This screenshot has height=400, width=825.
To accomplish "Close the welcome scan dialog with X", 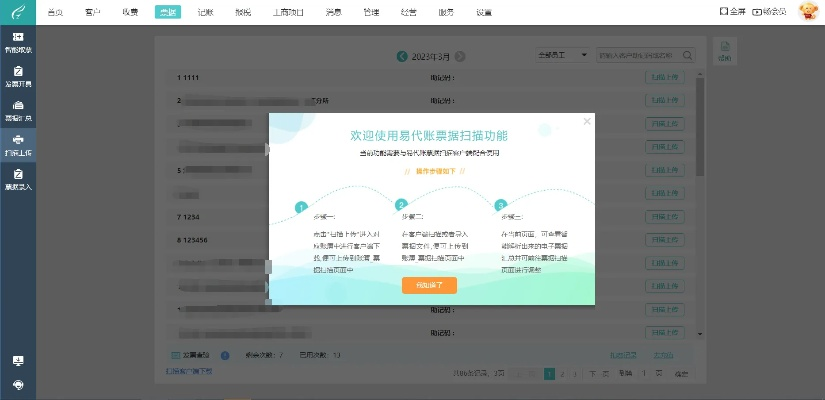I will click(x=587, y=121).
